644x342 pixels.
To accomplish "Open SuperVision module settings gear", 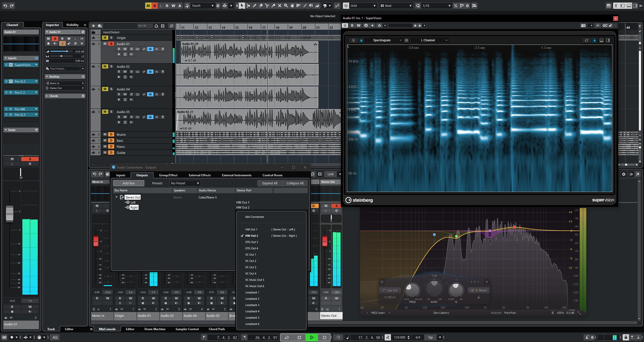I will pos(406,40).
